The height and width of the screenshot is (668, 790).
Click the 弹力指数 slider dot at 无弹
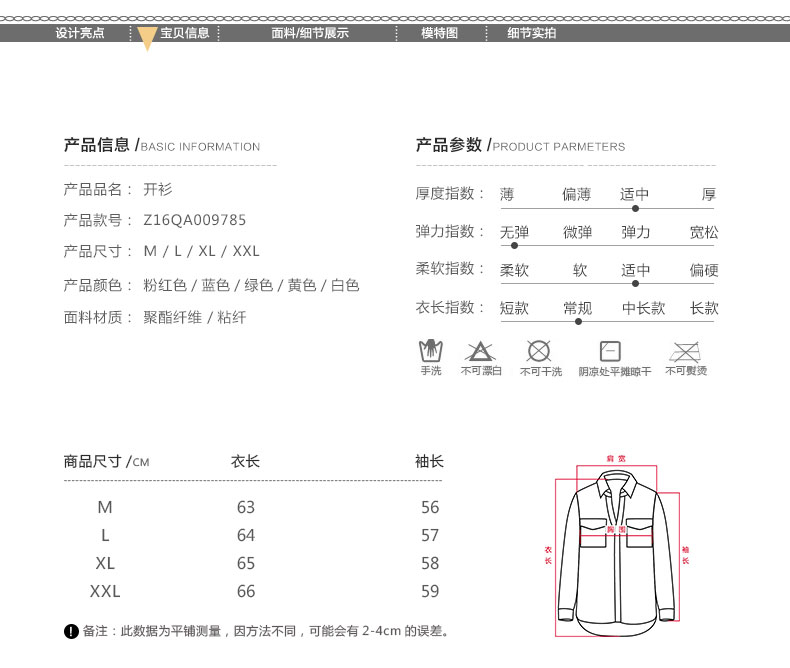tap(514, 246)
